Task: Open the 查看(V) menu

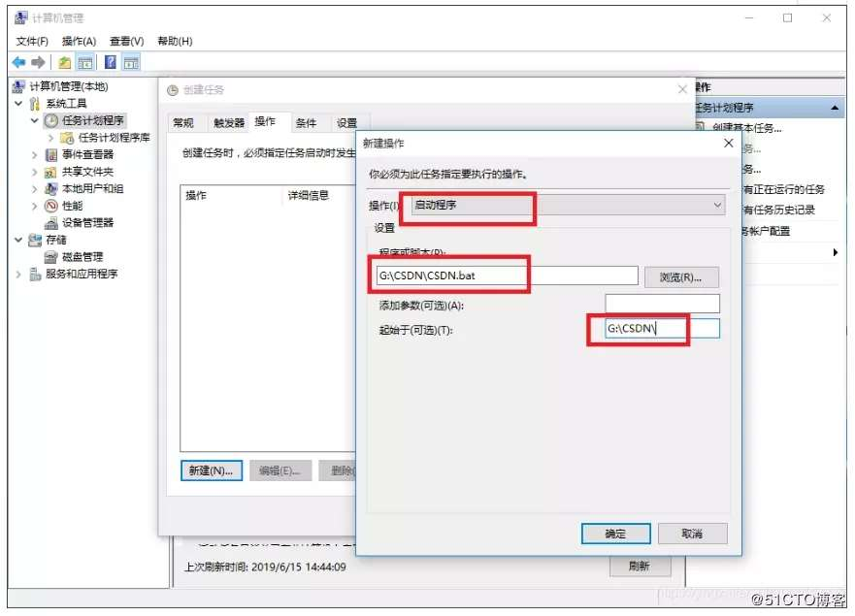Action: tap(126, 42)
